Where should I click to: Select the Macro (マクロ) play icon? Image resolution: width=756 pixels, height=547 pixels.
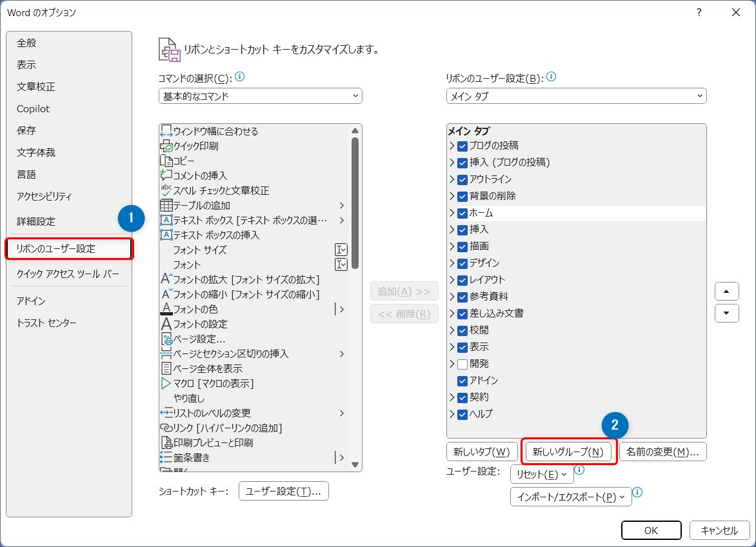(x=166, y=383)
